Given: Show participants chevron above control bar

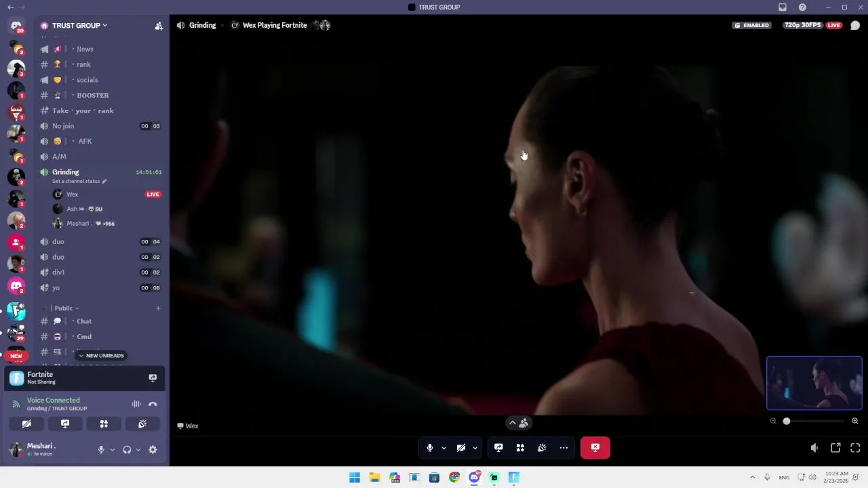Looking at the screenshot, I should tap(519, 422).
